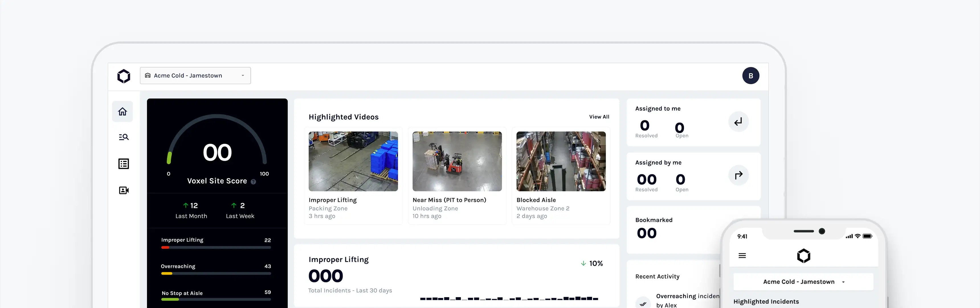Viewport: 980px width, 308px height.
Task: Click the redirect arrow on Assigned by me card
Action: [738, 175]
